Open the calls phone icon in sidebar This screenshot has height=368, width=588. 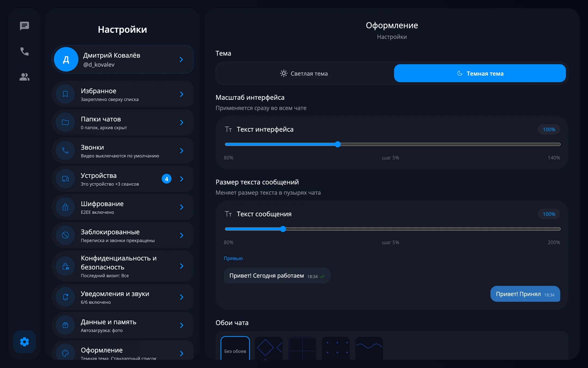pyautogui.click(x=24, y=52)
